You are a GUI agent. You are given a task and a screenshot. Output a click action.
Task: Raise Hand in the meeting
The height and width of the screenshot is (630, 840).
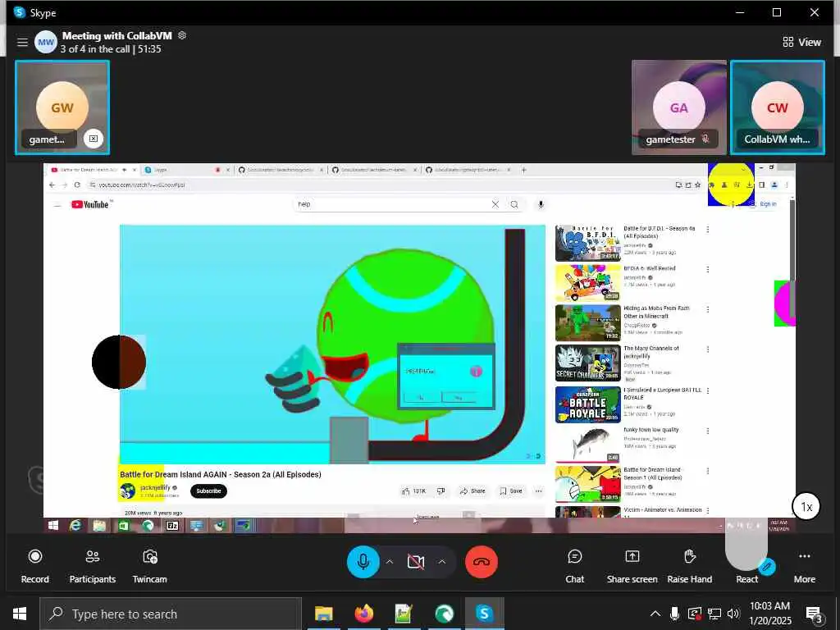(x=689, y=566)
